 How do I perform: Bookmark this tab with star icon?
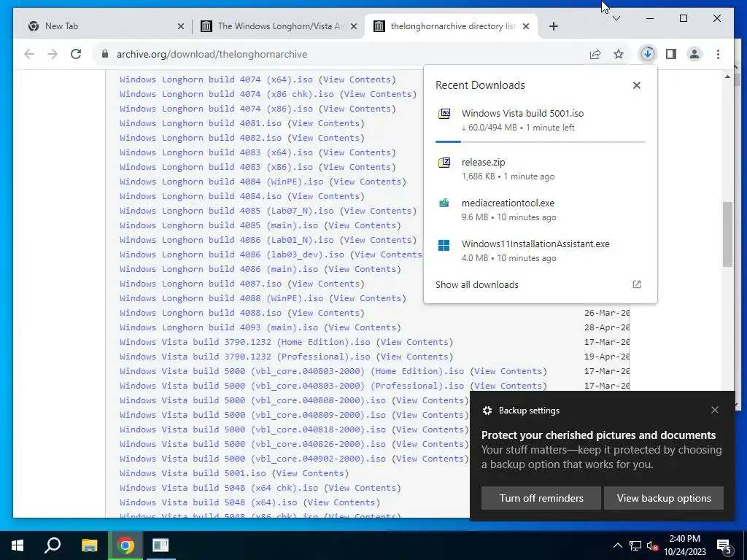coord(619,54)
